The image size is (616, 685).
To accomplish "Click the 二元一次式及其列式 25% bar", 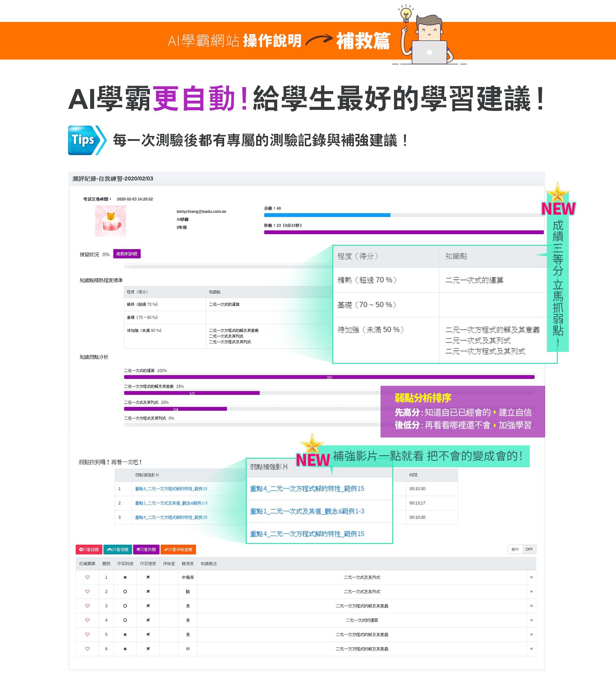I will point(175,409).
